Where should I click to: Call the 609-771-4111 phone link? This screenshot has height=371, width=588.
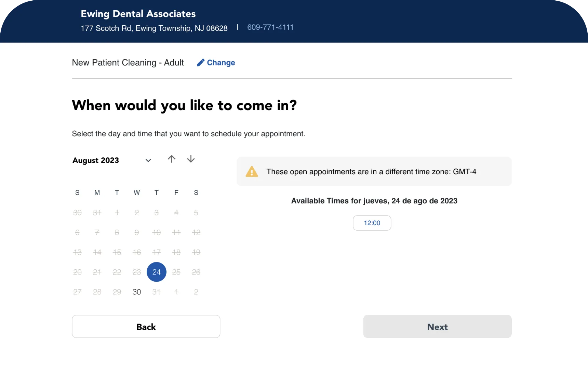point(270,27)
